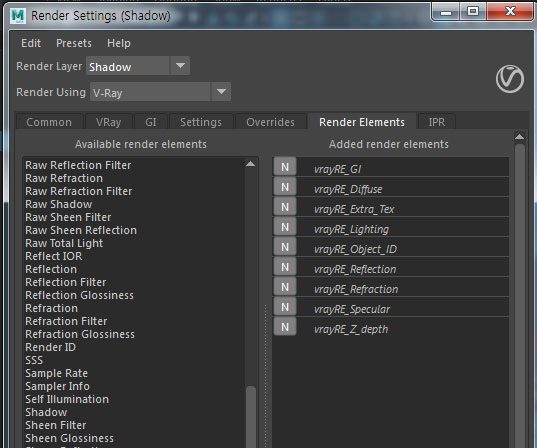Screen dimensions: 537x448
Task: Open the Help menu
Action: coord(118,43)
